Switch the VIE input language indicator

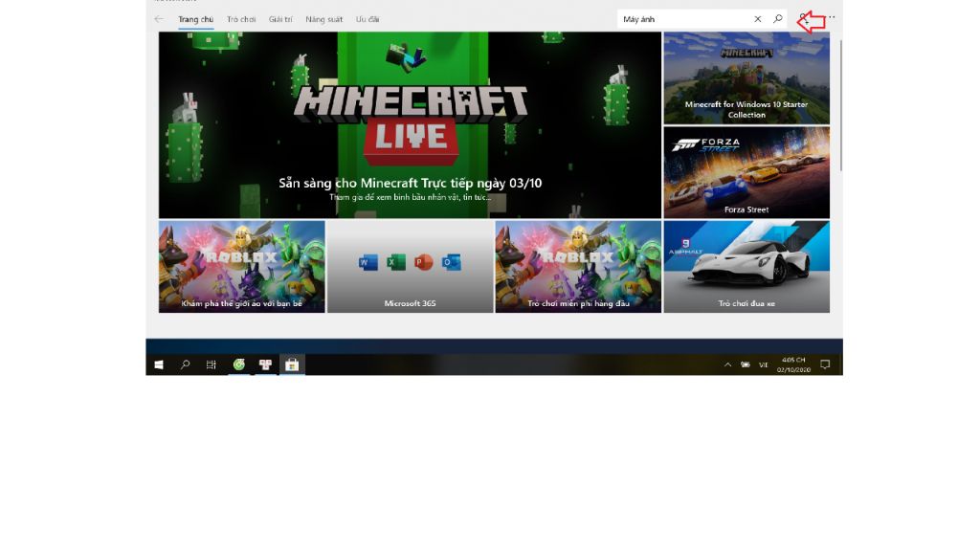(763, 364)
